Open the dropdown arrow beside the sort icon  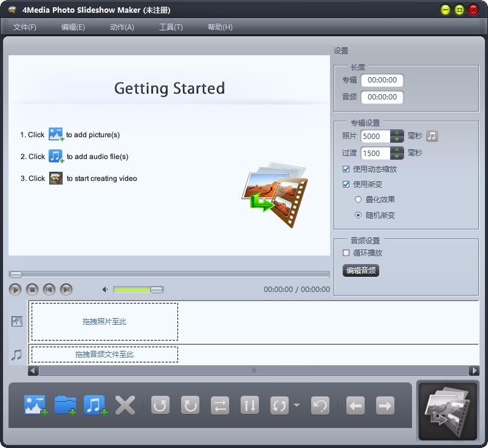pyautogui.click(x=297, y=405)
